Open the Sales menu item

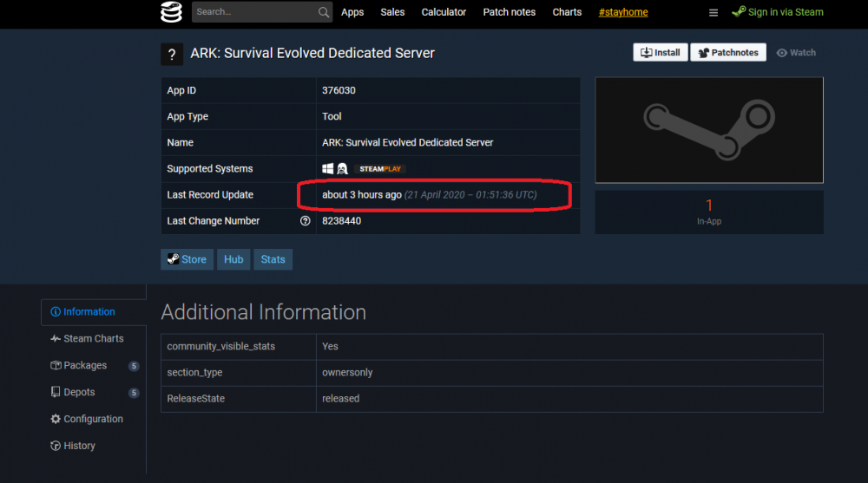[392, 12]
